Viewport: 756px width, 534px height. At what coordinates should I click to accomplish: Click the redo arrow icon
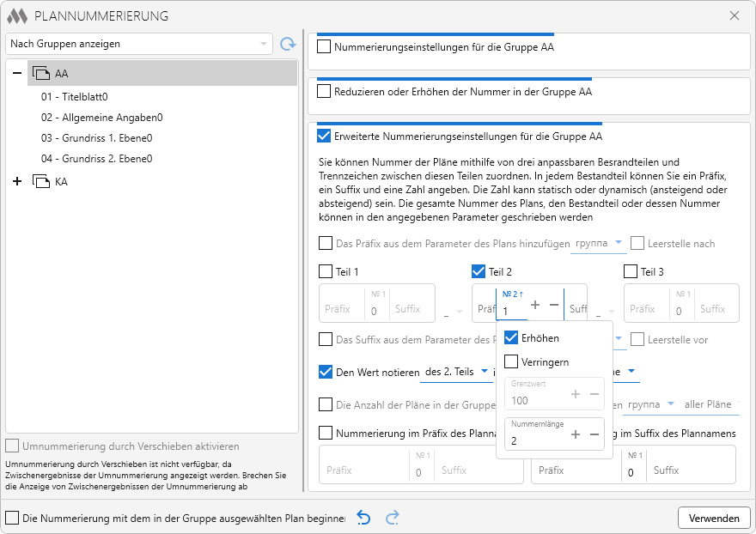(393, 518)
